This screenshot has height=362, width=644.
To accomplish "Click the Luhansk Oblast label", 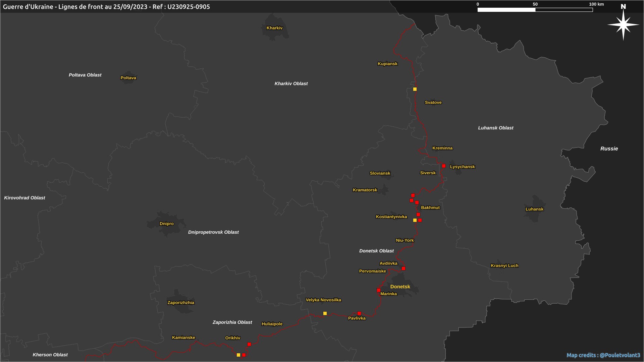I will 496,128.
